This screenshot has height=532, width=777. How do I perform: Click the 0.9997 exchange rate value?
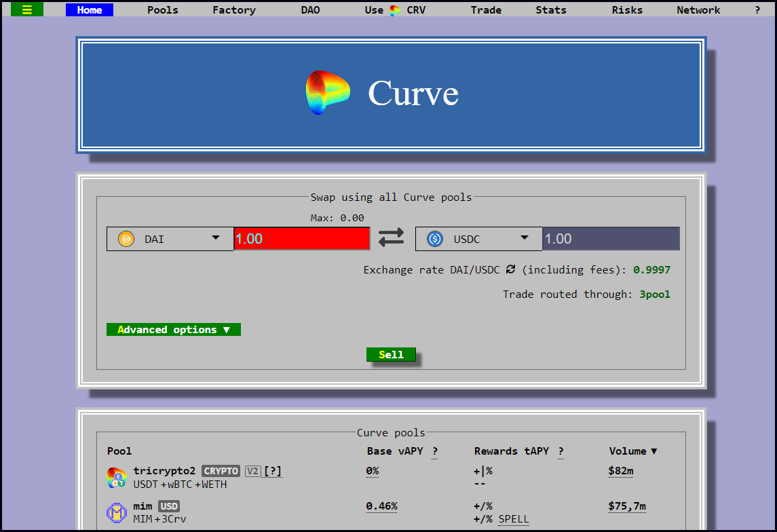click(651, 270)
